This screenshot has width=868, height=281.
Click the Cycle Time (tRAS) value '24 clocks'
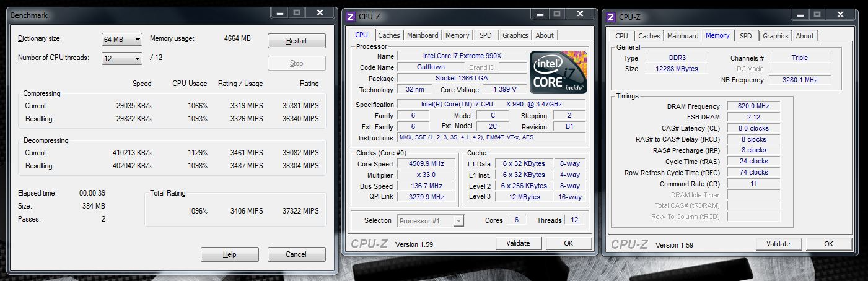pos(753,162)
